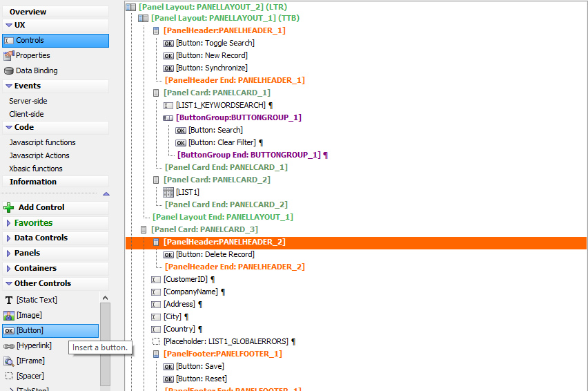588x391 pixels.
Task: Click the OK icon beside Reset button
Action: click(168, 379)
